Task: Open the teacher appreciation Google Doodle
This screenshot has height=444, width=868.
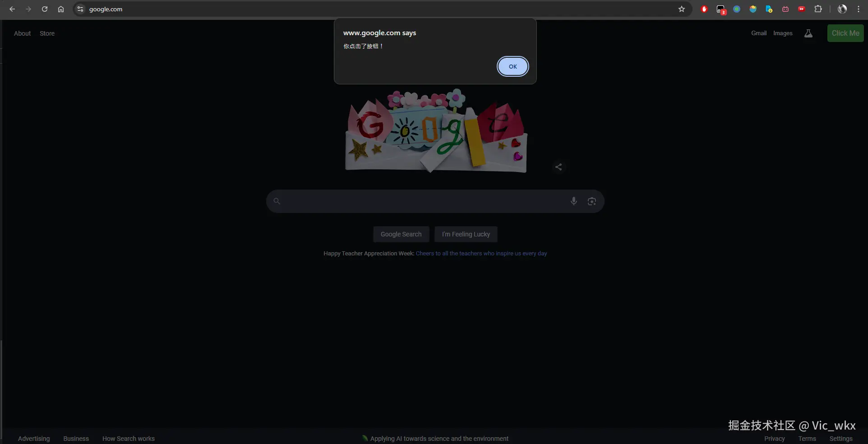Action: 436,130
